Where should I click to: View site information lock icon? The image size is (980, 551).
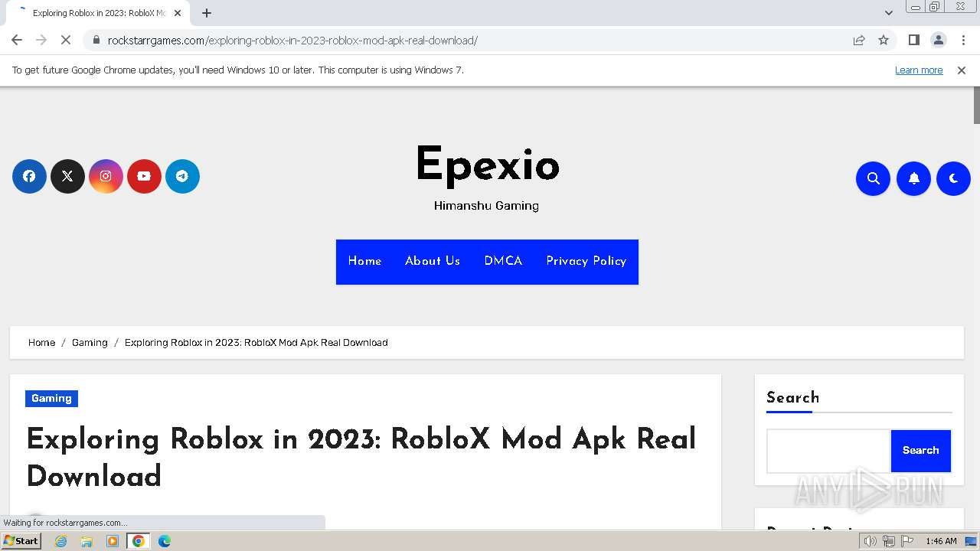pos(96,40)
